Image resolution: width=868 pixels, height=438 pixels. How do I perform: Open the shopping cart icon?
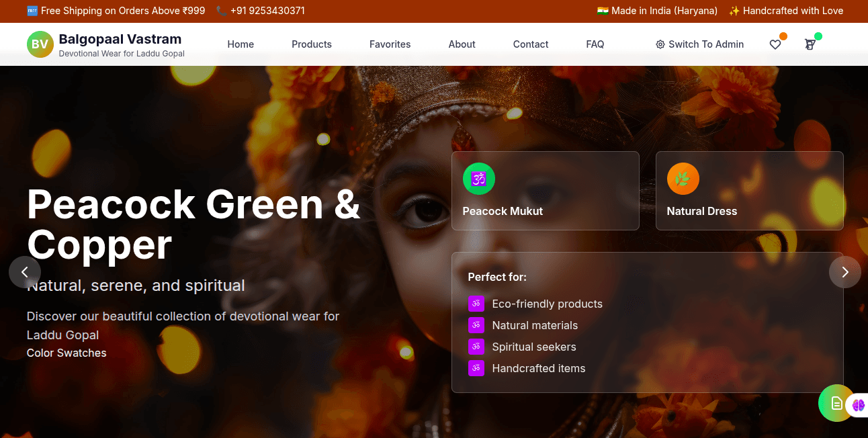(810, 44)
